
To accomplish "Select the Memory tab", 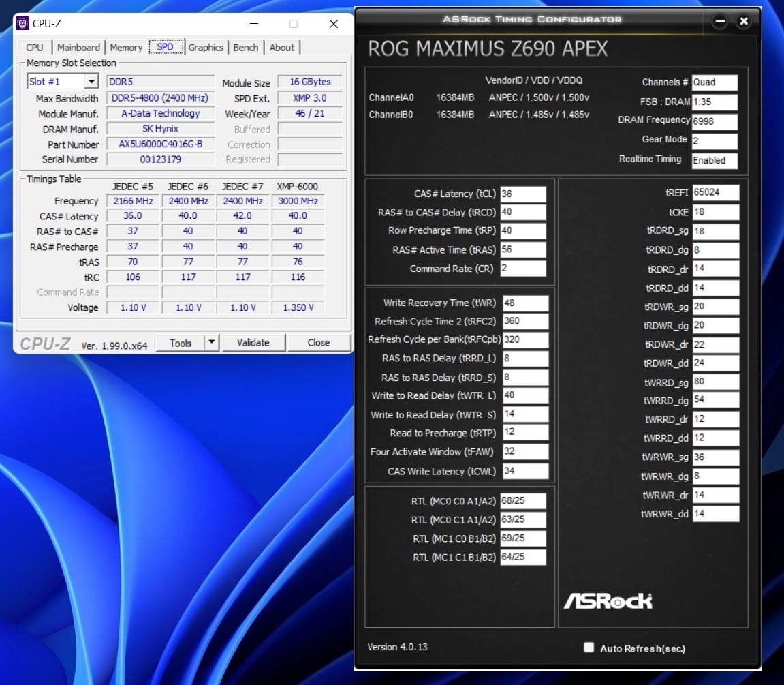I will coord(126,48).
